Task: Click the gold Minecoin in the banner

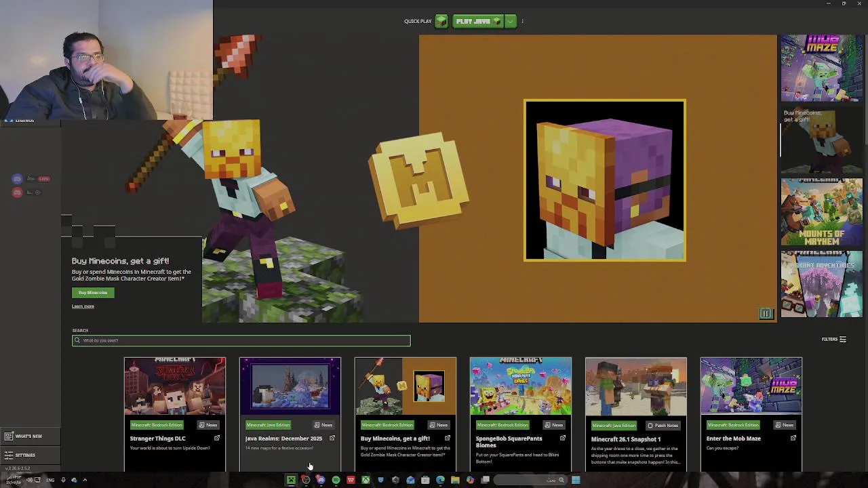Action: click(x=418, y=180)
